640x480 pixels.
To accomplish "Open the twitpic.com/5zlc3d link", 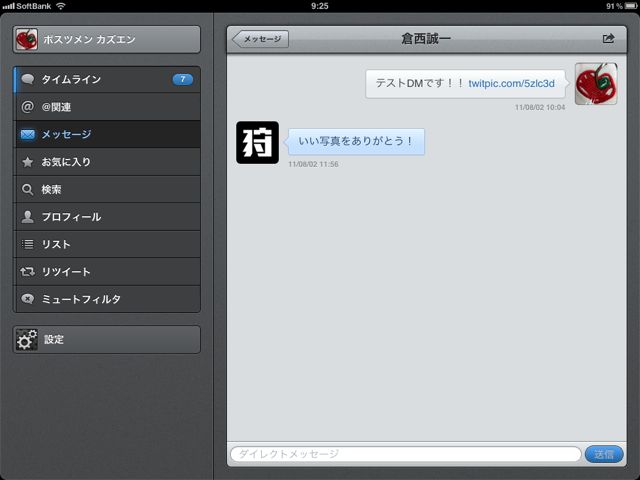I will pyautogui.click(x=511, y=84).
